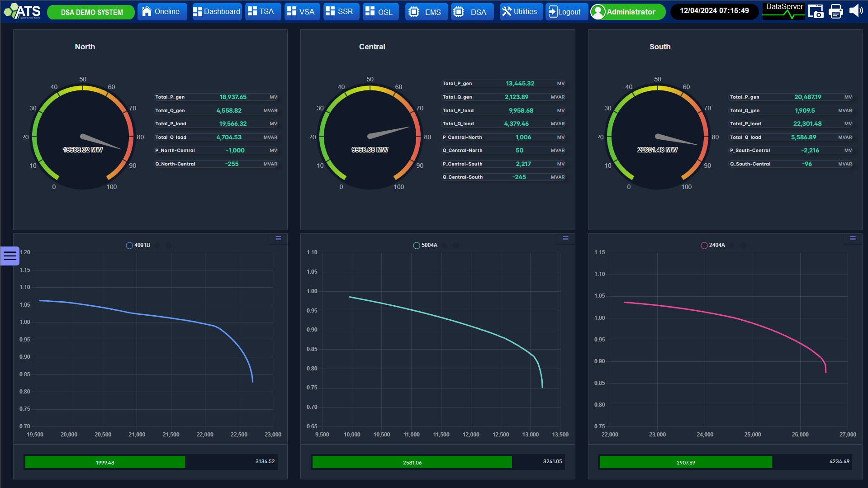Viewport: 868px width, 488px height.
Task: Click the Administrator user avatar icon
Action: pos(598,12)
